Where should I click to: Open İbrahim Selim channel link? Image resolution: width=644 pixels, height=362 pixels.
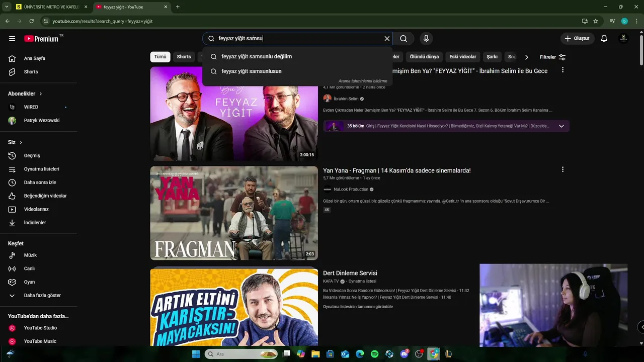pos(346,99)
